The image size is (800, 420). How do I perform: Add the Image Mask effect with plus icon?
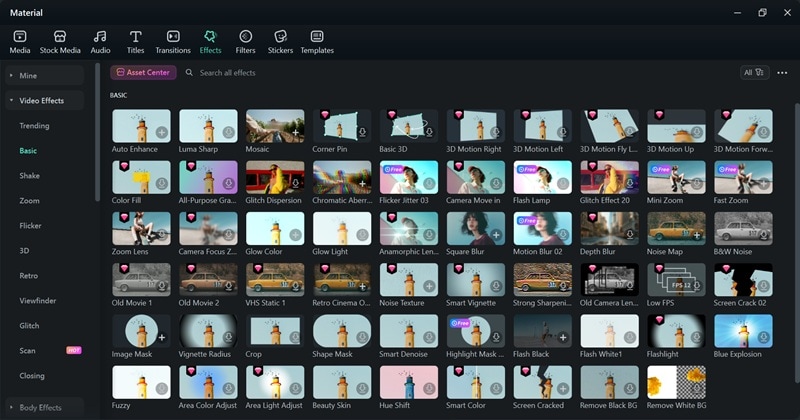coord(162,337)
